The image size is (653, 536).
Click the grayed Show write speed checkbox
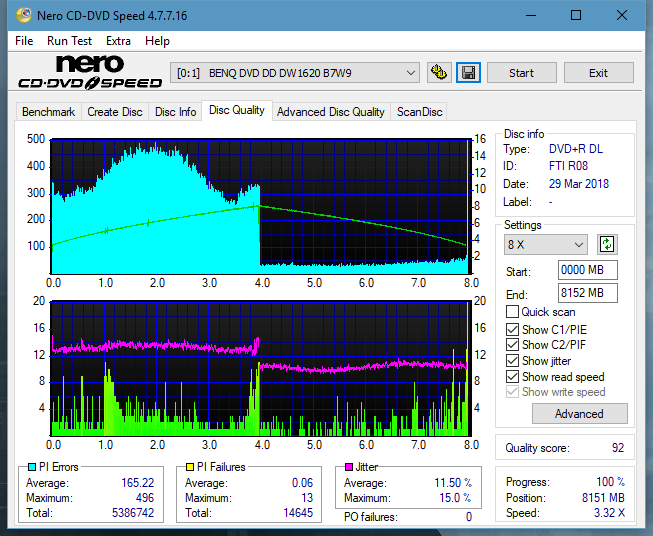tap(512, 392)
